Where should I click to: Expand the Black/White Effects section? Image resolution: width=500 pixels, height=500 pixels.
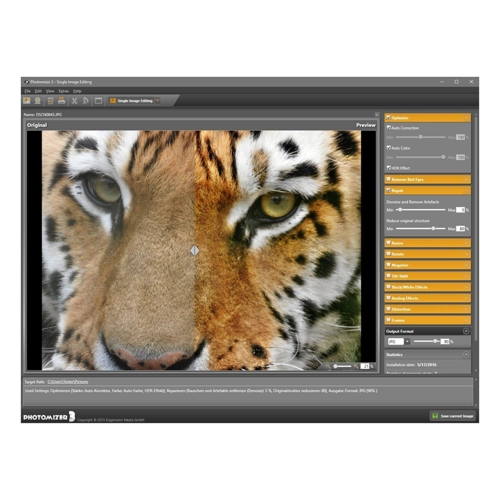click(x=428, y=287)
